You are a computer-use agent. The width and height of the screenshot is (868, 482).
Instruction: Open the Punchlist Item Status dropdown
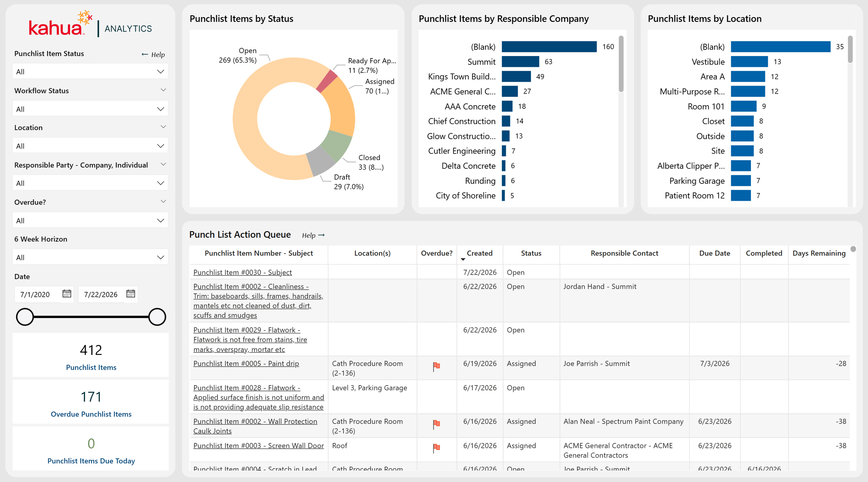tap(90, 71)
